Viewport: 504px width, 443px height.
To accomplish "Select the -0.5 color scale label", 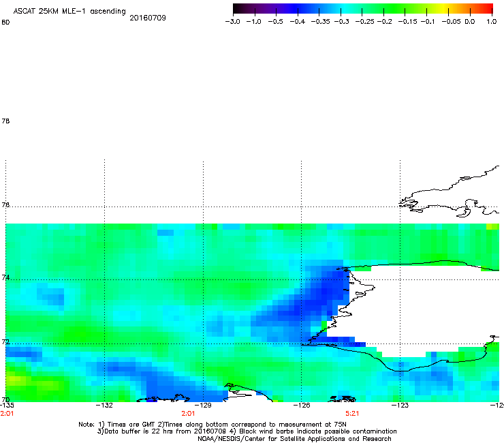I will click(275, 22).
